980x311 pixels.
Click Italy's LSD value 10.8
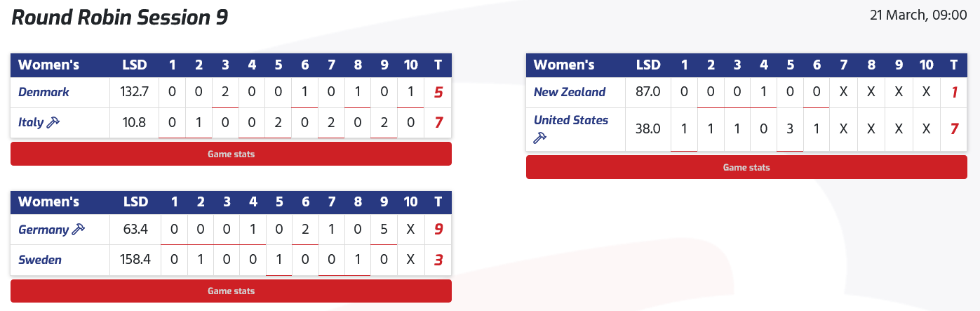click(135, 123)
